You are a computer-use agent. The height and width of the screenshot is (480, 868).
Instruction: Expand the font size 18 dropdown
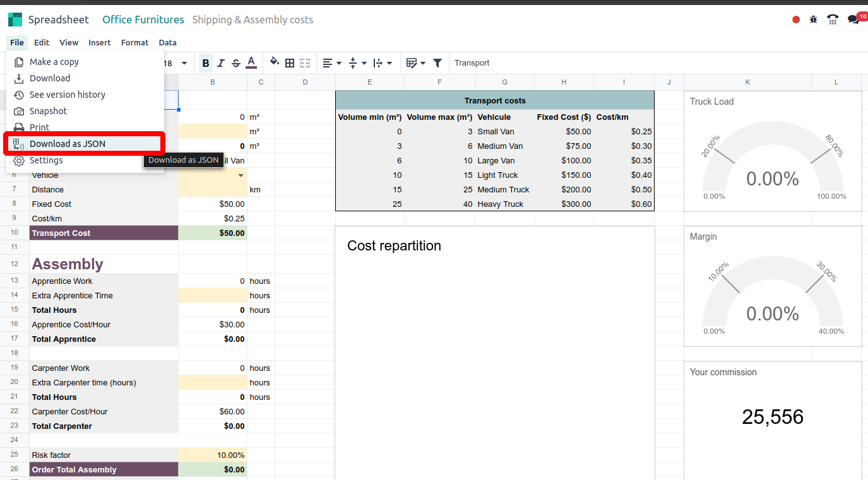[x=184, y=63]
